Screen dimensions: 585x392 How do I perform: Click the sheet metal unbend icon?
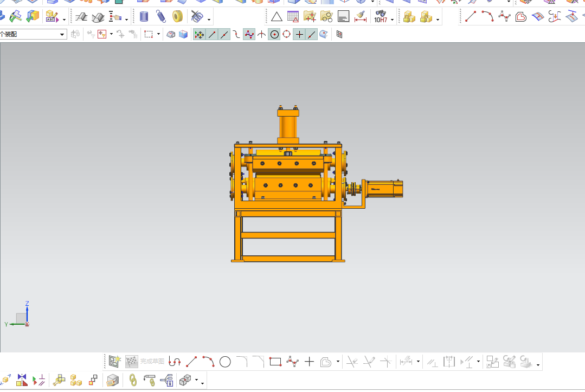[x=98, y=17]
